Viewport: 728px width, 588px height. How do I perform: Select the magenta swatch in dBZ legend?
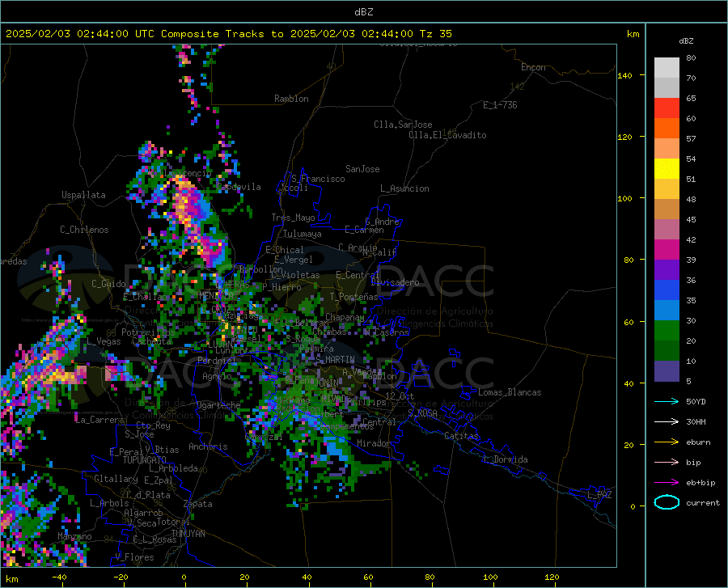(667, 250)
